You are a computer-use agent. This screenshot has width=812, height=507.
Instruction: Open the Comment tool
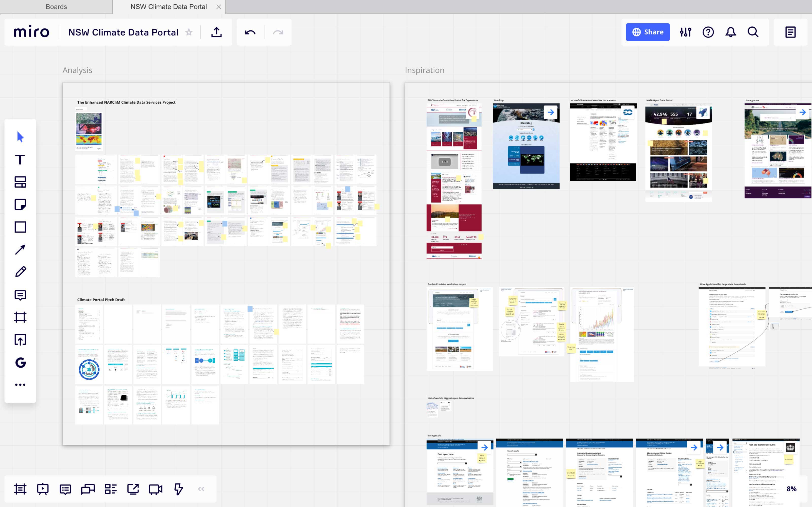20,295
